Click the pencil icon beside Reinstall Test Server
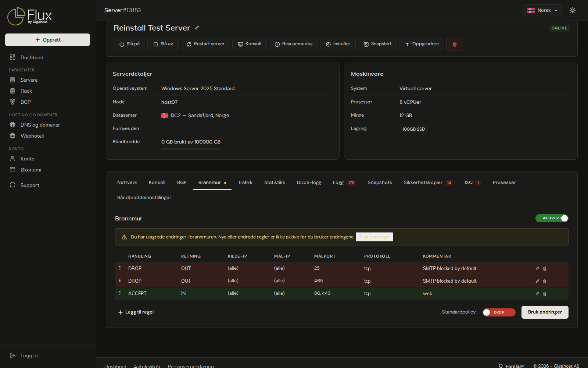 (x=197, y=28)
